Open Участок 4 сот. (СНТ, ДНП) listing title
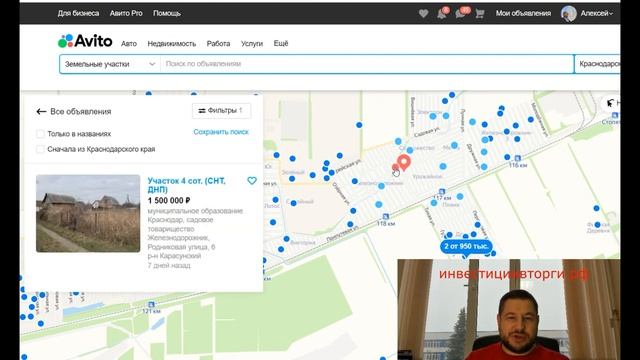This screenshot has width=640, height=360. tap(187, 185)
